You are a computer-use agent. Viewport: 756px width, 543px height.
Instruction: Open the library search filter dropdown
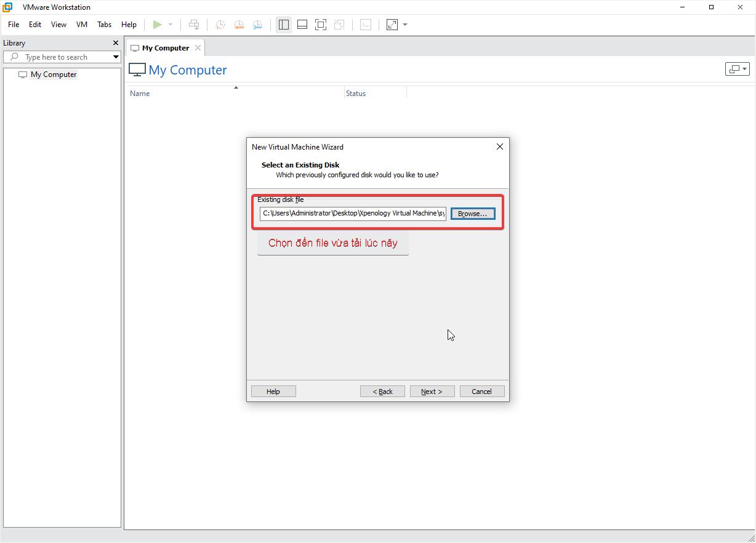click(116, 57)
